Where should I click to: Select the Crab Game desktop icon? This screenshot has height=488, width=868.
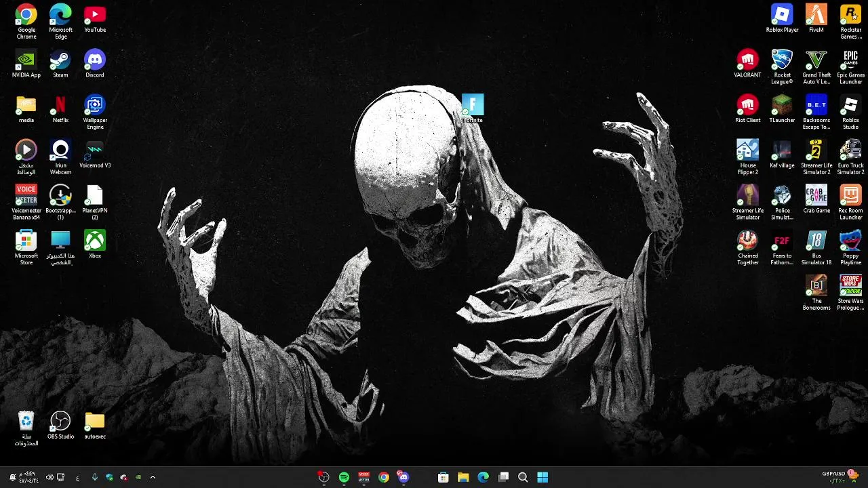pyautogui.click(x=816, y=199)
